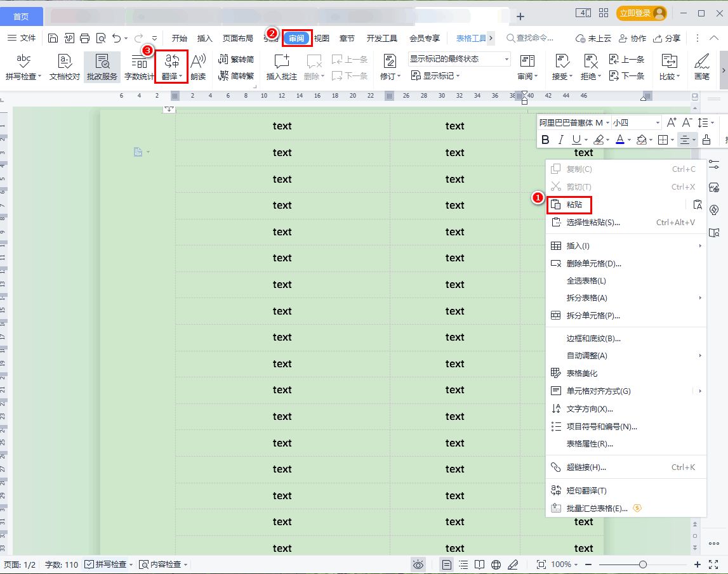Open the review pane (审阅) button
Viewport: 728px width, 574px height.
point(527,67)
